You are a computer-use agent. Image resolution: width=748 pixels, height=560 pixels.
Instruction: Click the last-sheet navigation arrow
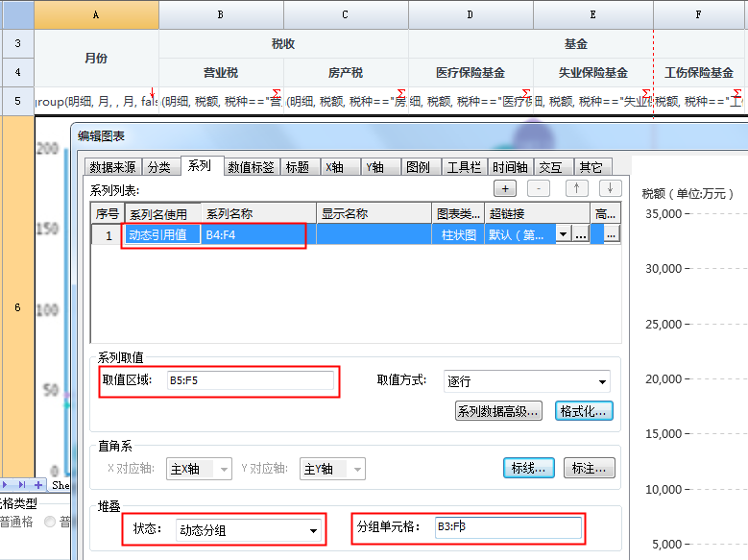click(23, 485)
